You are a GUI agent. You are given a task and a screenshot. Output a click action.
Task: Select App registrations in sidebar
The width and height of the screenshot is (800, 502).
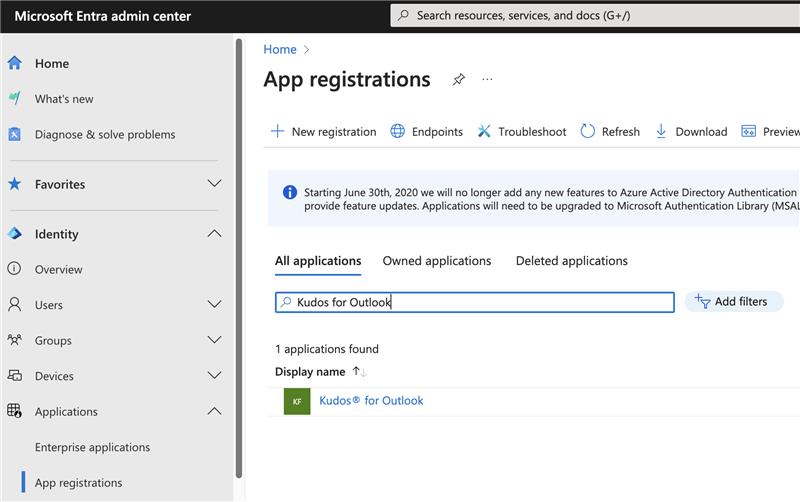(x=79, y=483)
